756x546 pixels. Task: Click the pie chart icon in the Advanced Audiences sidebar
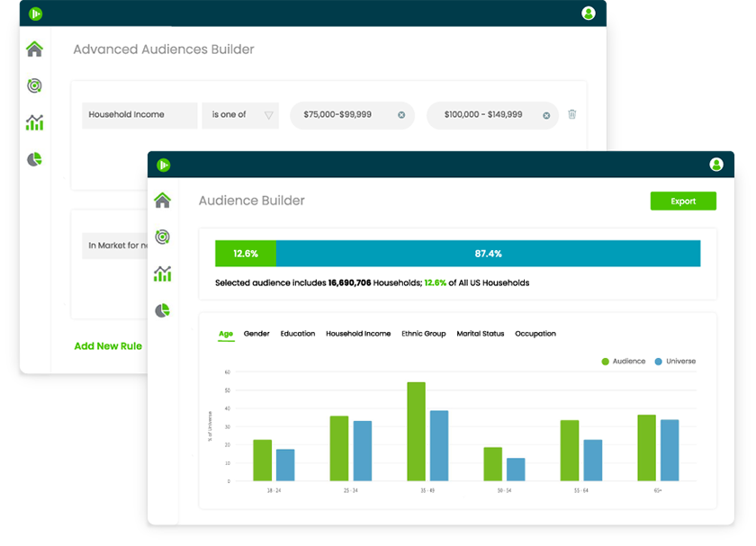34,159
